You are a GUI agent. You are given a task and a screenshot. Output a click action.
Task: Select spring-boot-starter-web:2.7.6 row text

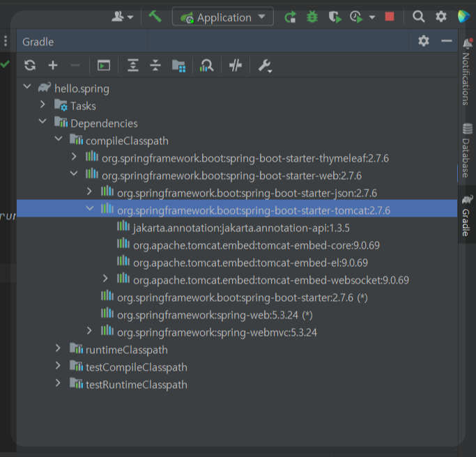point(231,176)
